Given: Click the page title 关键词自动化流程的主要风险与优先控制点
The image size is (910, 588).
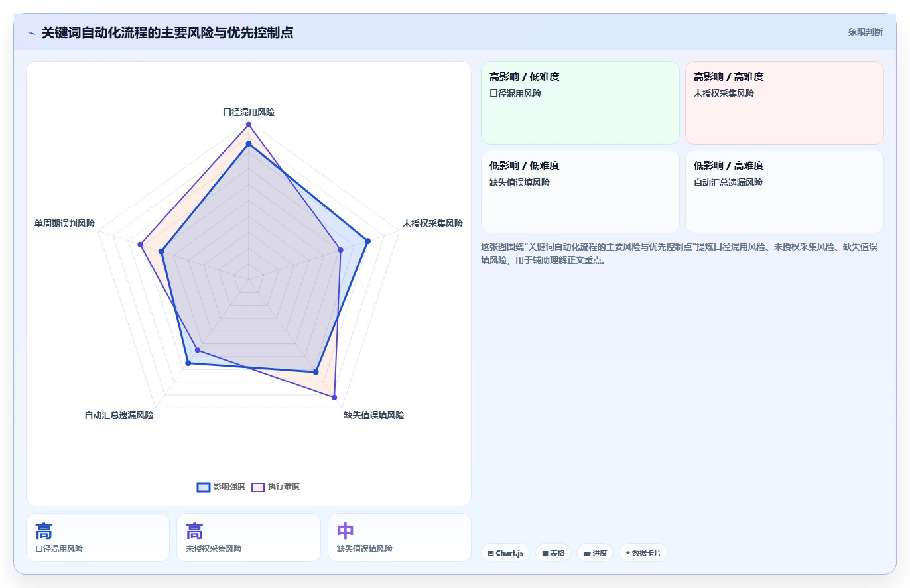Looking at the screenshot, I should point(167,32).
